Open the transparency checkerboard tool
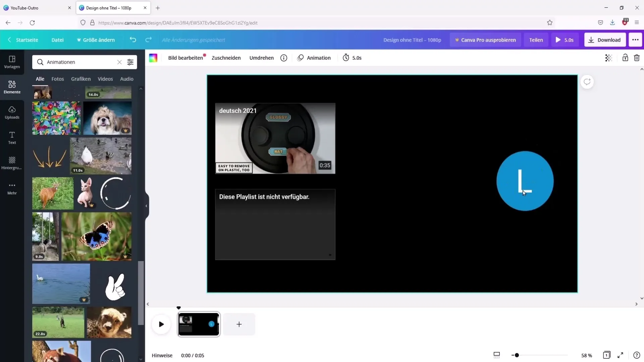 point(608,58)
